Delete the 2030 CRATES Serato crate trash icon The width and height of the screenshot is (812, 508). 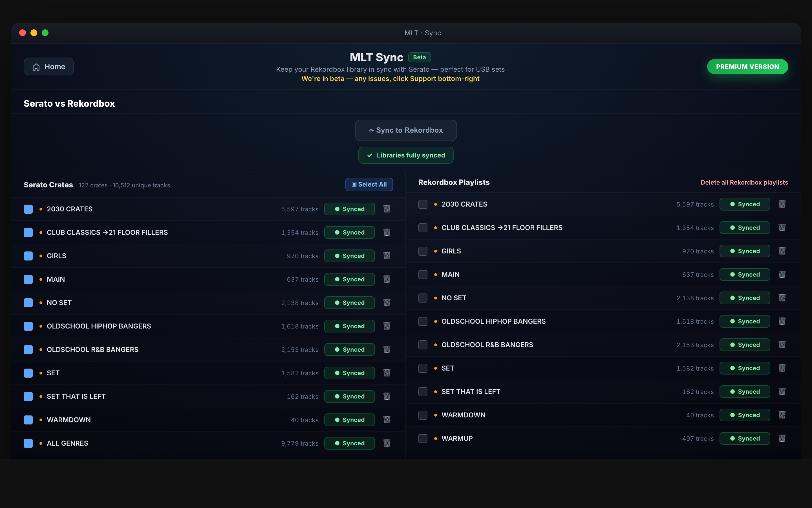[x=387, y=209]
